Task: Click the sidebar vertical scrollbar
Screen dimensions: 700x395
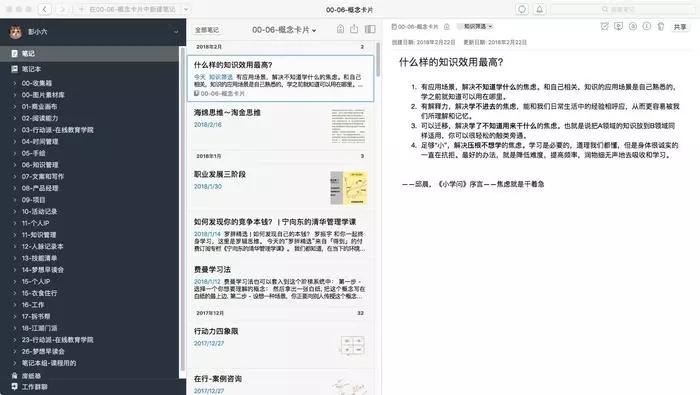Action: 182,208
